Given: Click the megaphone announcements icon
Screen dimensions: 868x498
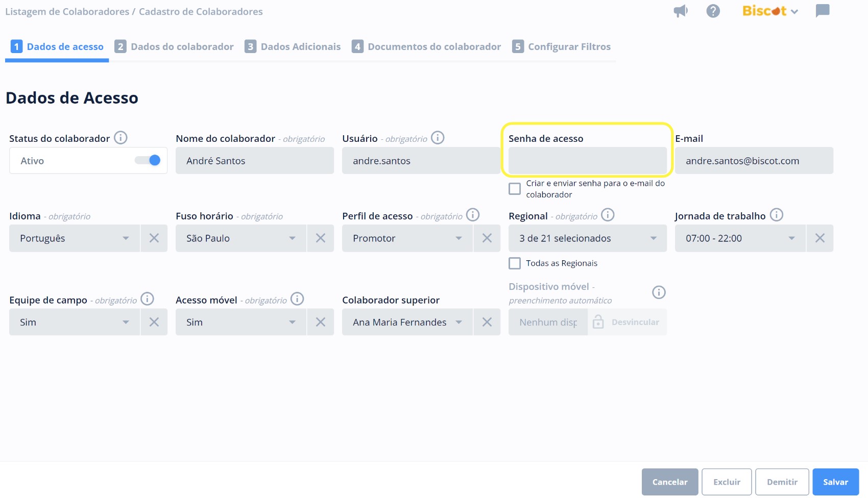Looking at the screenshot, I should (x=681, y=11).
